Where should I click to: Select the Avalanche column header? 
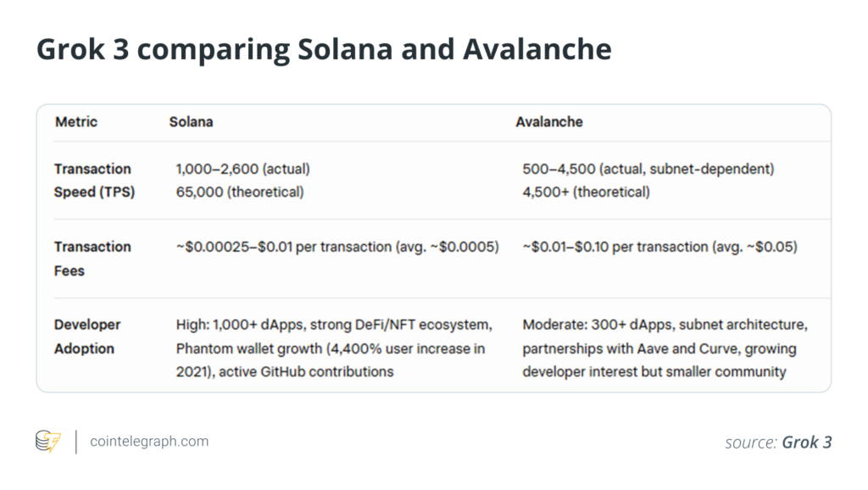point(549,122)
